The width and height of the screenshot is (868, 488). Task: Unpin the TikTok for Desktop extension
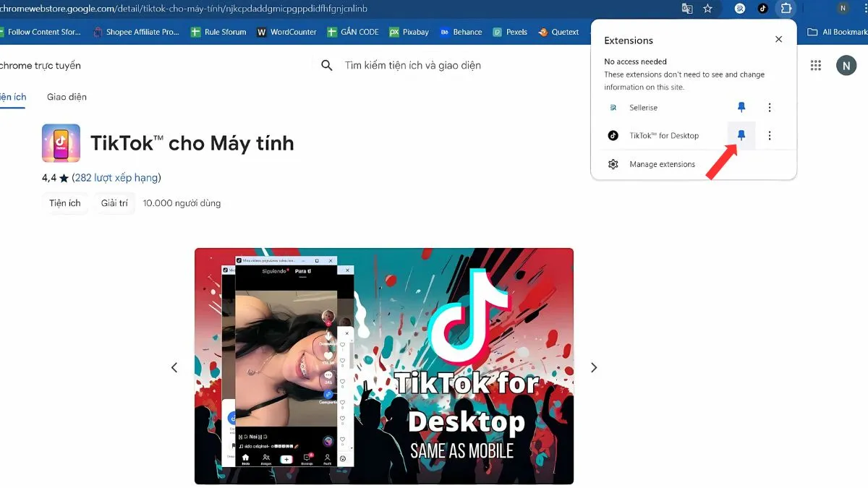[741, 135]
